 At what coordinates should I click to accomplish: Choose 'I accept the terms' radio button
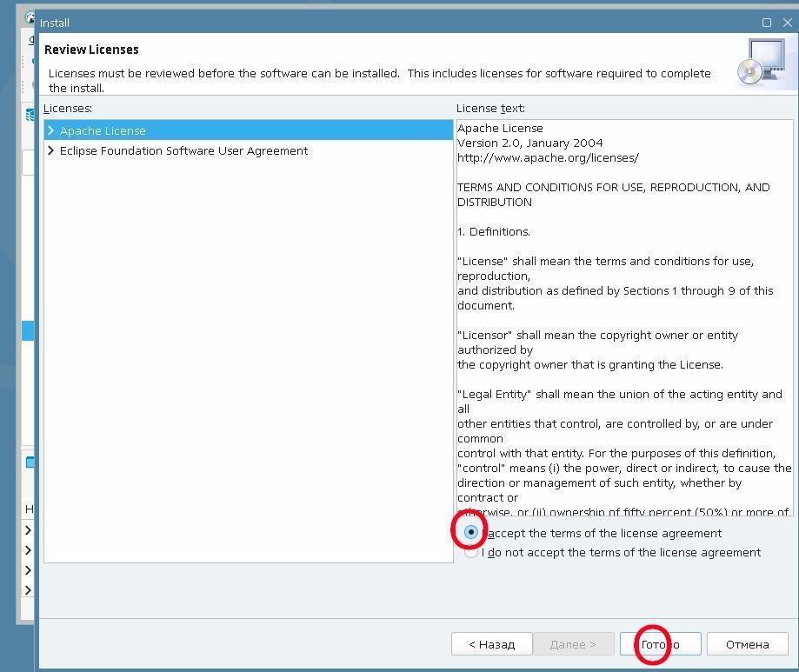pyautogui.click(x=471, y=532)
